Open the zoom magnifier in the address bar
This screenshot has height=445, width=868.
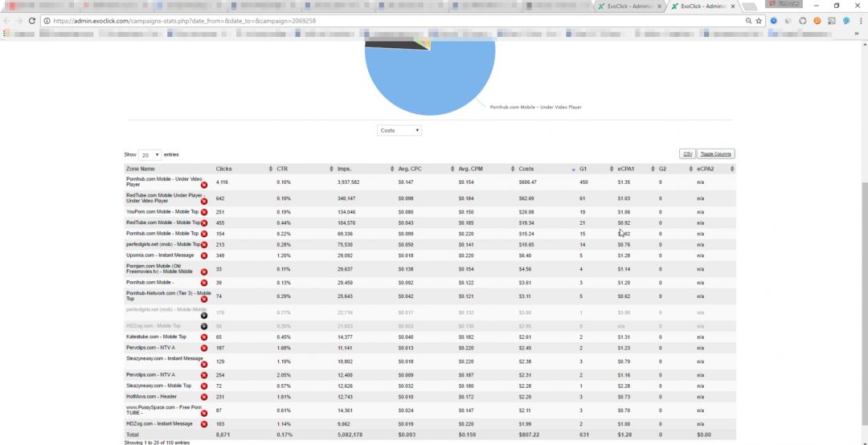748,21
